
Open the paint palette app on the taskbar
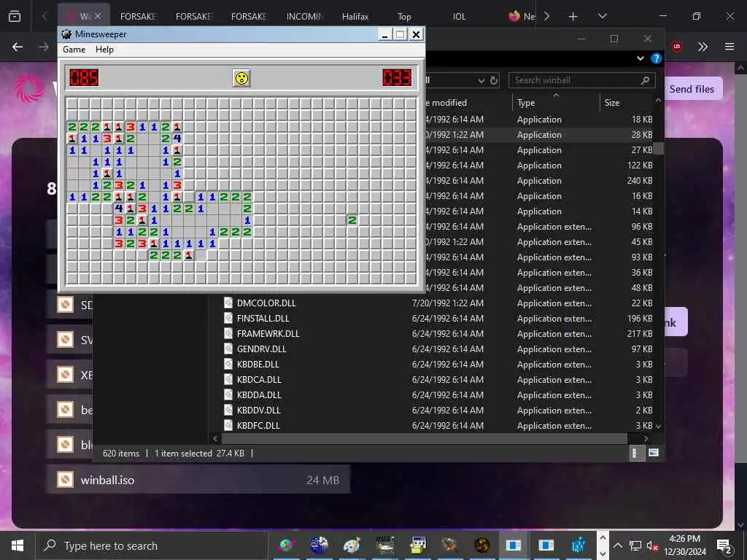click(x=352, y=545)
